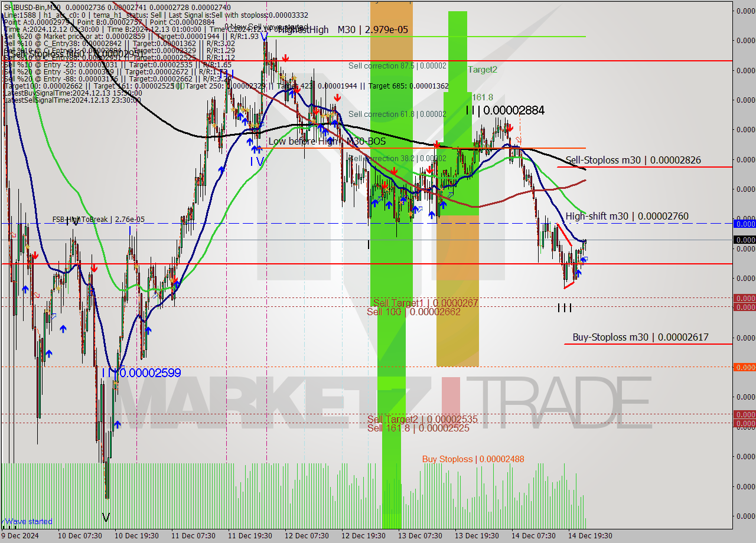Select the Buy-Stoploss m30 | 0.00002617 label
This screenshot has height=543, width=756.
coord(640,338)
